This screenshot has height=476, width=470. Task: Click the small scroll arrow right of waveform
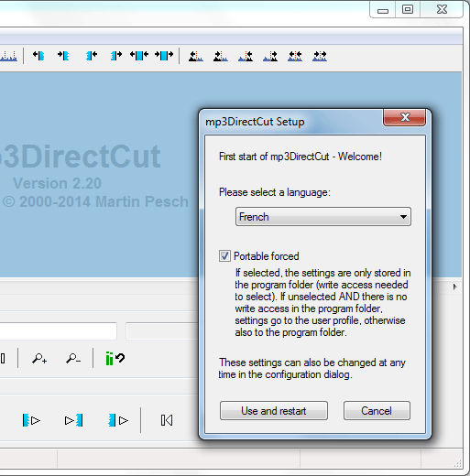pyautogui.click(x=454, y=287)
